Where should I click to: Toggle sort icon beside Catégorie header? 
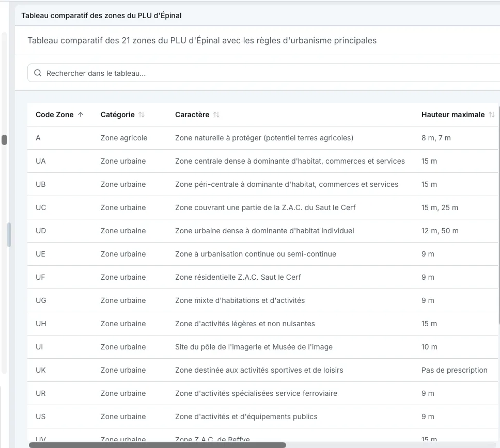(142, 115)
